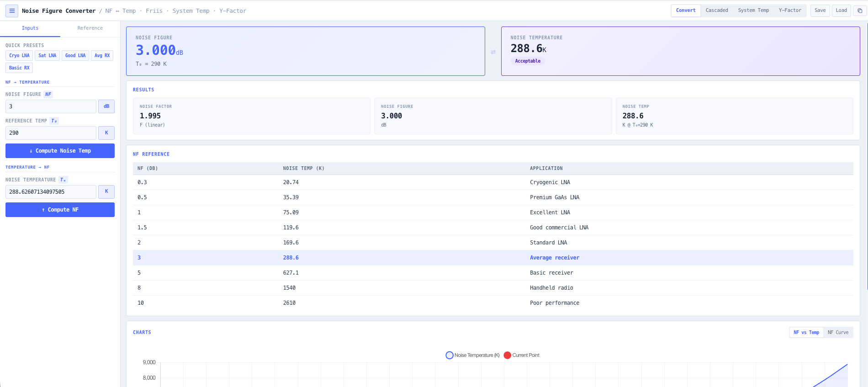Click the Noise Figure 3.000 result card
Screen dimensions: 868x387
coord(493,116)
